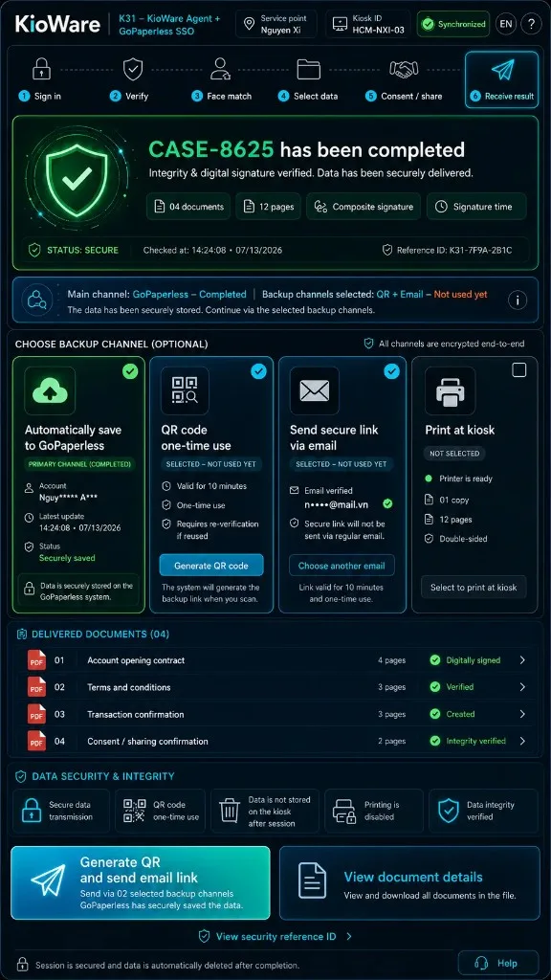Click the 04 documents chip
The height and width of the screenshot is (980, 551).
coord(188,207)
